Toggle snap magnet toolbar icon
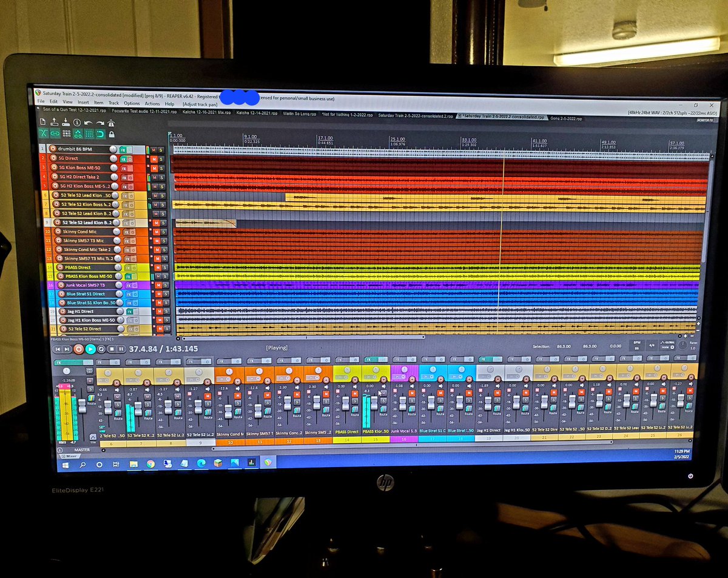Viewport: 728px width, 578px height. (101, 134)
